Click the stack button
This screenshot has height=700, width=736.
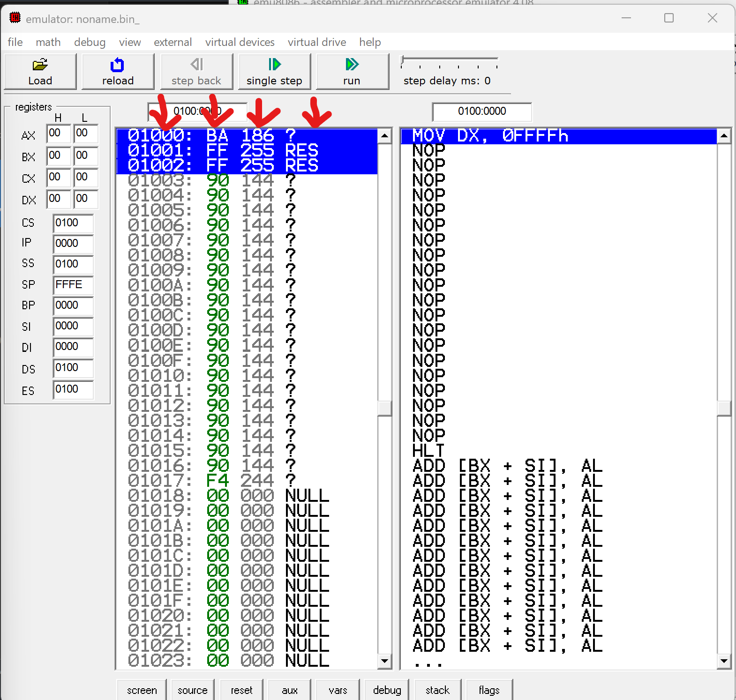[437, 690]
